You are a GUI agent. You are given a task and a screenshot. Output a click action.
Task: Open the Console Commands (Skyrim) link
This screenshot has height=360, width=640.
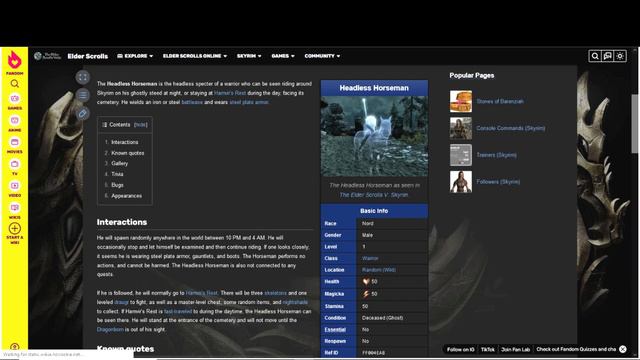[x=511, y=128]
